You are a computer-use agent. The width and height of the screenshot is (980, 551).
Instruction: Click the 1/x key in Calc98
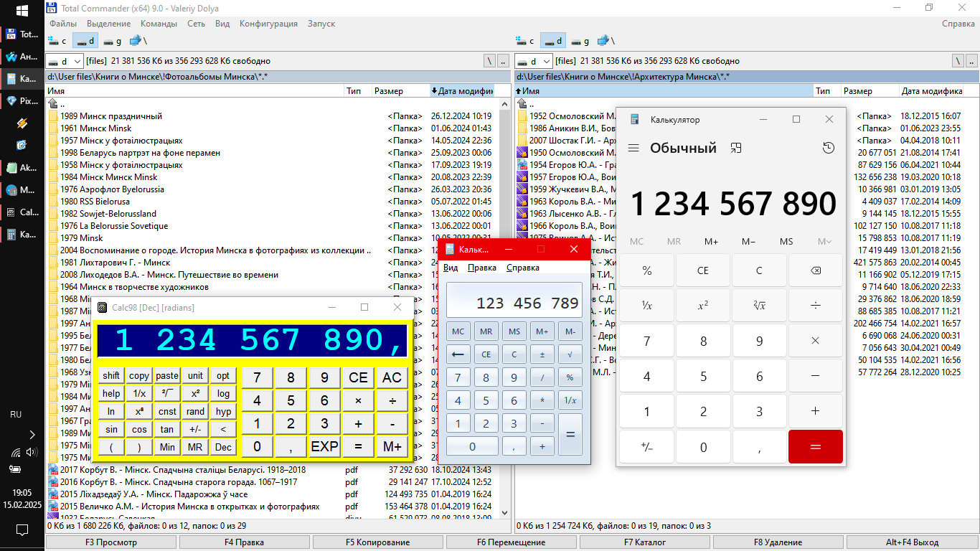tap(139, 393)
